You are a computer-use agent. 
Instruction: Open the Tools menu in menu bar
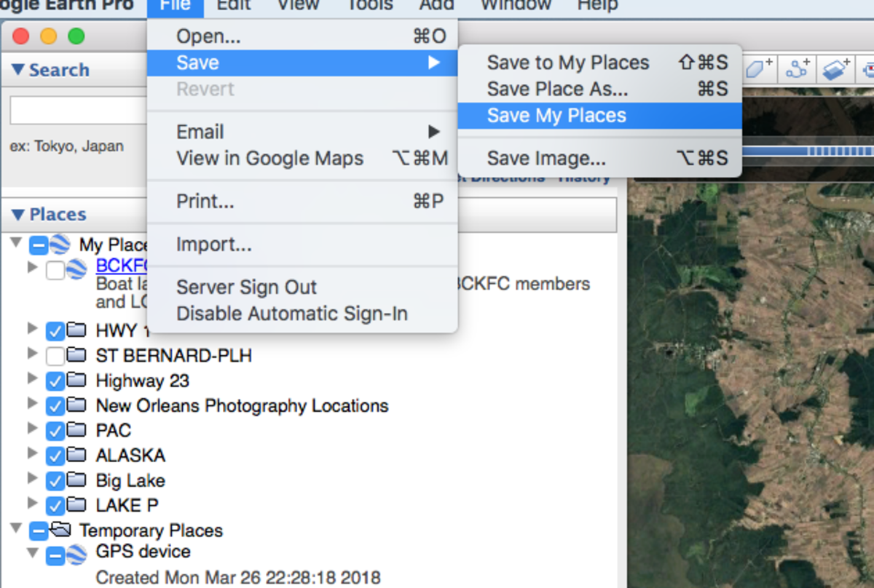click(369, 6)
